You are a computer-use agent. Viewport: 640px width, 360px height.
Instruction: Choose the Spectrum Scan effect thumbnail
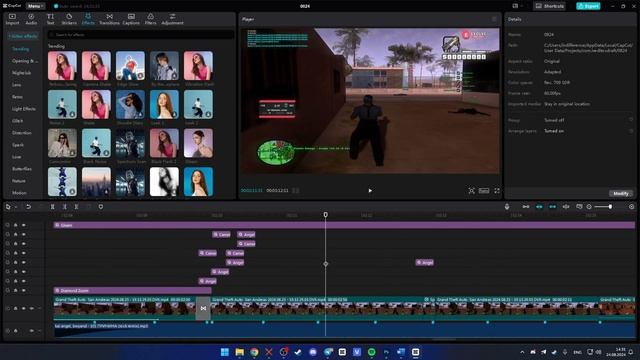tap(130, 143)
